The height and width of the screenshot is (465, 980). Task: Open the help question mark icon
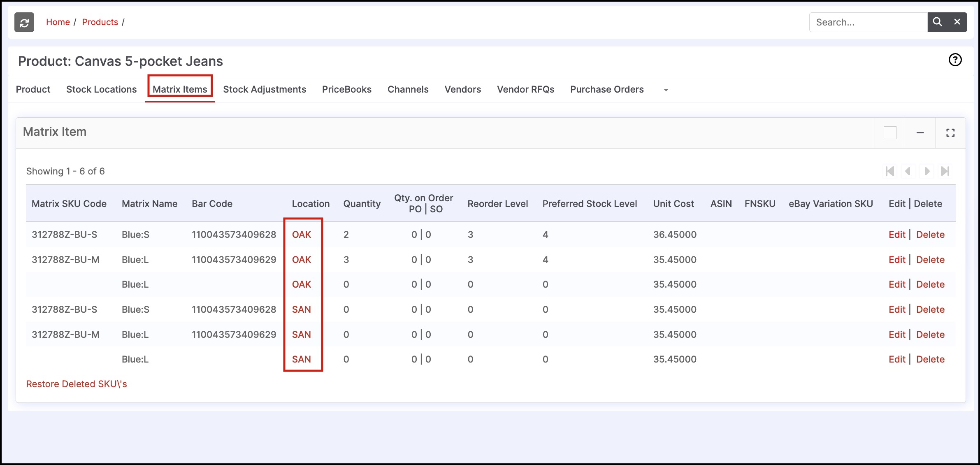[x=955, y=60]
